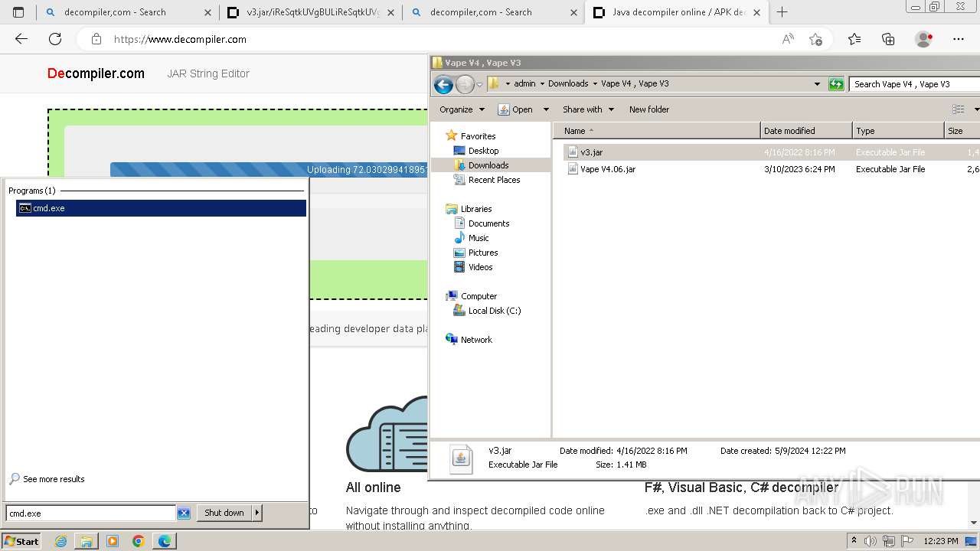Refresh the Explorer folder view

coord(836,84)
